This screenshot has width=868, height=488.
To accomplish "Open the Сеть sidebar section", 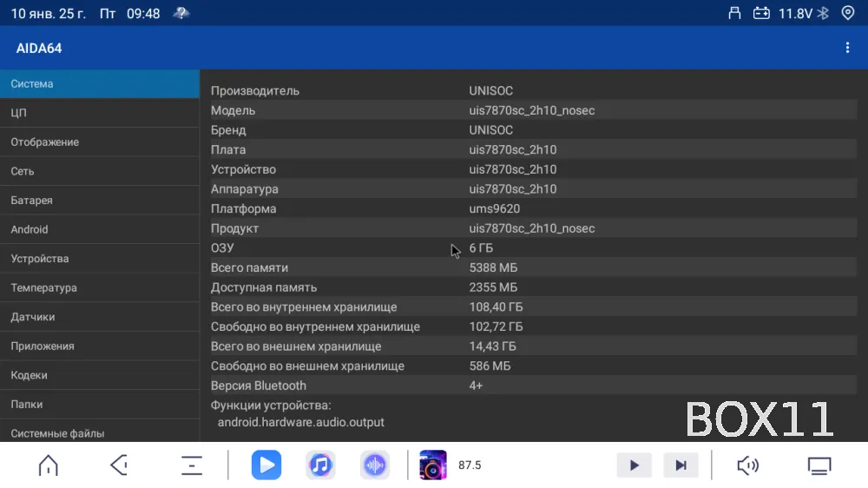I will point(100,172).
